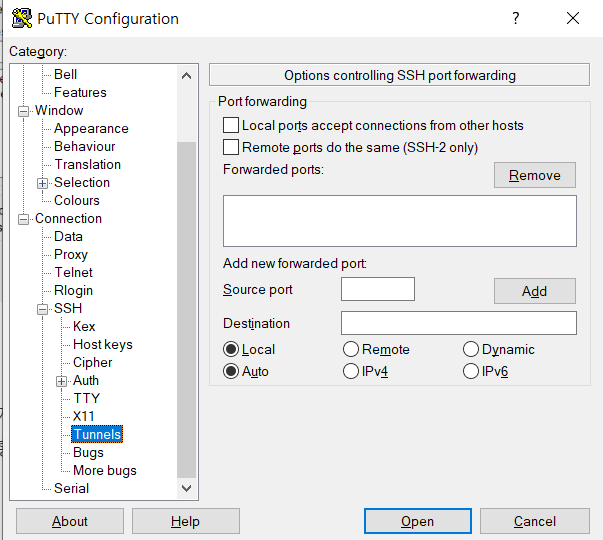Select Selection in the category tree
Screen dimensions: 603x540
pyautogui.click(x=82, y=182)
